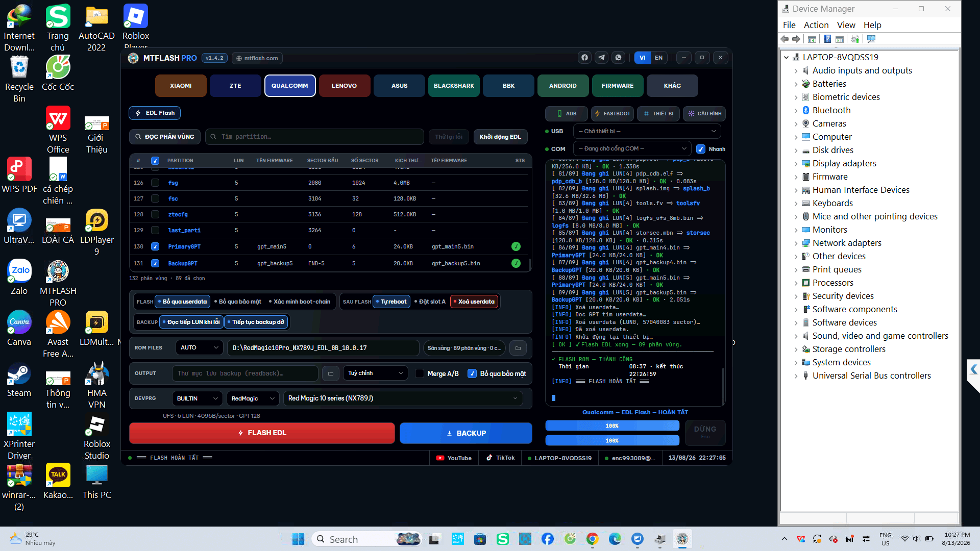
Task: Toggle the select-all checkbox in the partition header
Action: tap(155, 161)
